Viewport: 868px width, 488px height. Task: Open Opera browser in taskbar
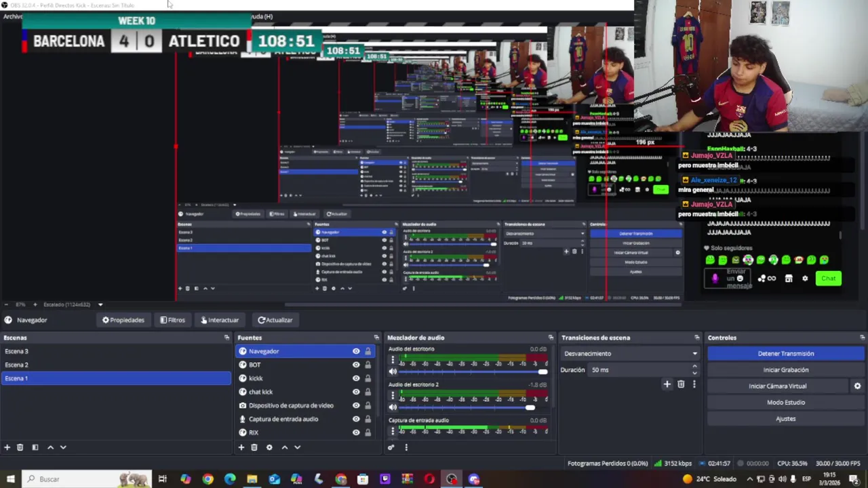429,479
